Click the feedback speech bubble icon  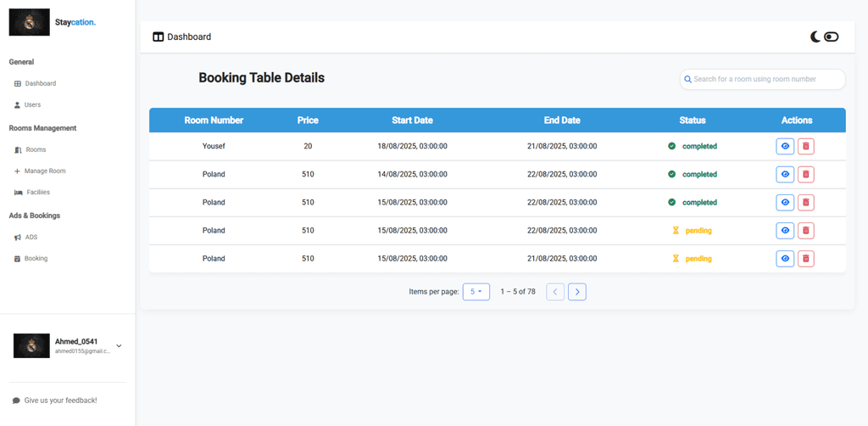tap(16, 401)
